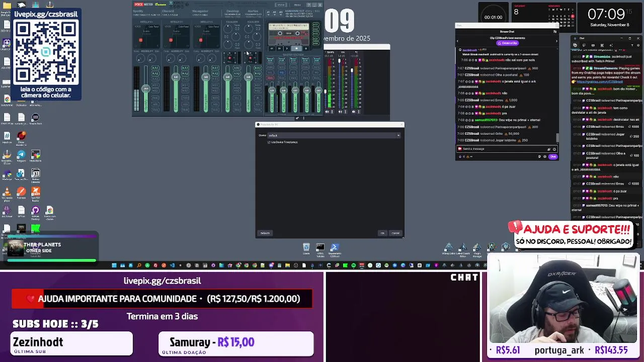Screen dimensions: 644x362
Task: Click the Windows Start button on taskbar
Action: (x=114, y=265)
